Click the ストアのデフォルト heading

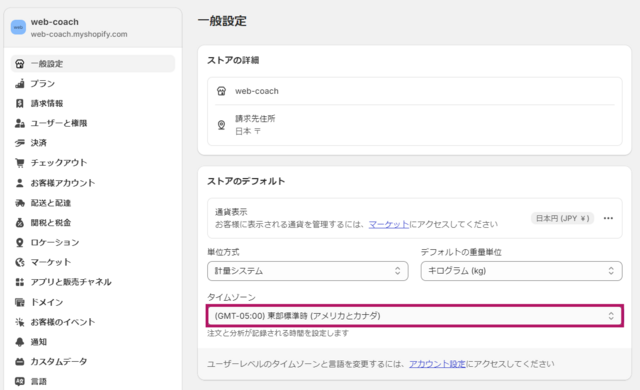click(x=246, y=181)
